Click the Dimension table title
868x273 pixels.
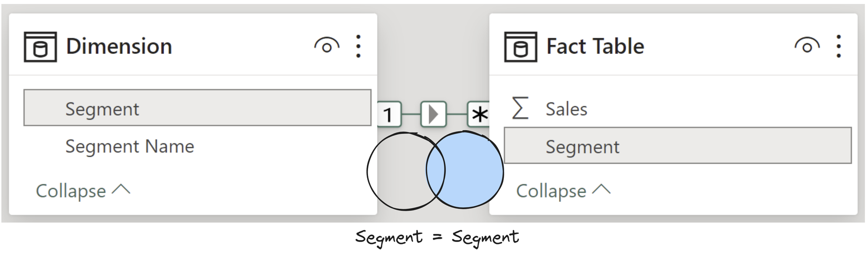119,46
